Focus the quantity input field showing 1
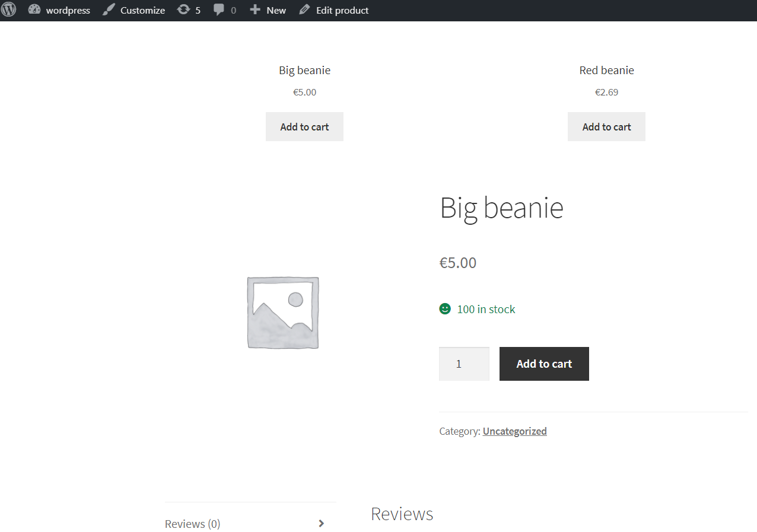This screenshot has height=532, width=757. (464, 364)
